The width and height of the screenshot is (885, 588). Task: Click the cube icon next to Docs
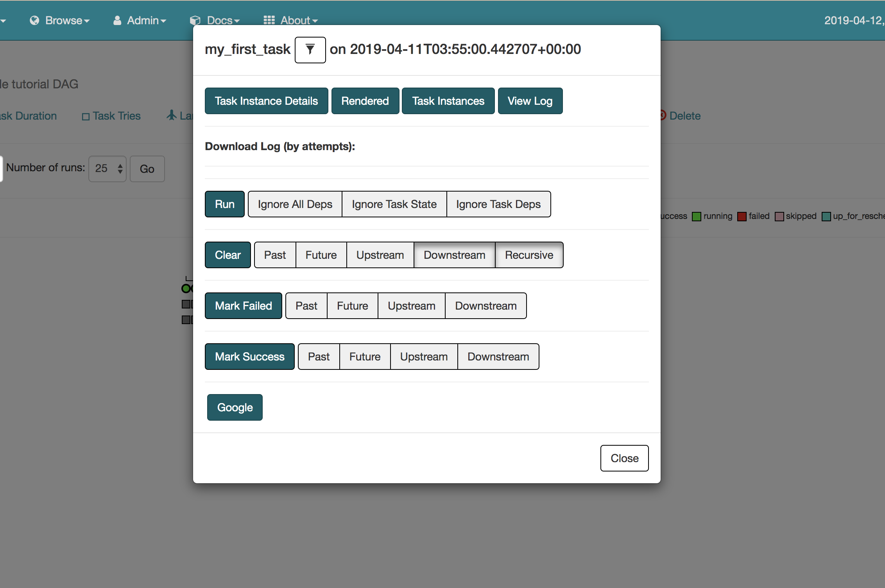pos(195,20)
